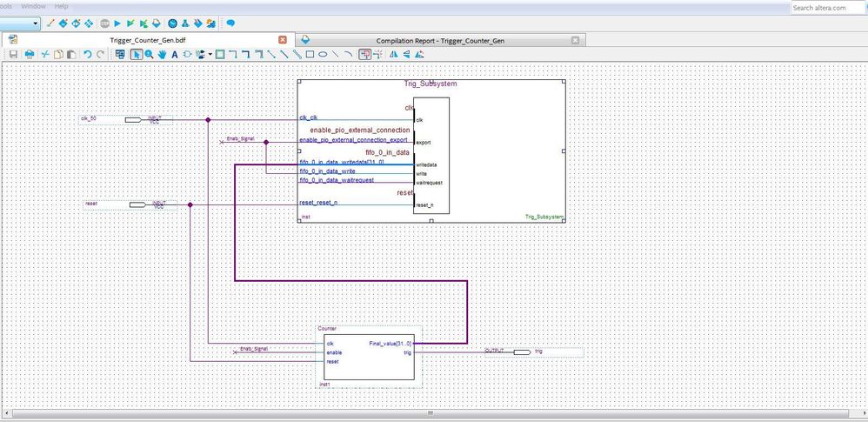Expand the pin tool dropdown arrow
The image size is (868, 422).
click(210, 54)
